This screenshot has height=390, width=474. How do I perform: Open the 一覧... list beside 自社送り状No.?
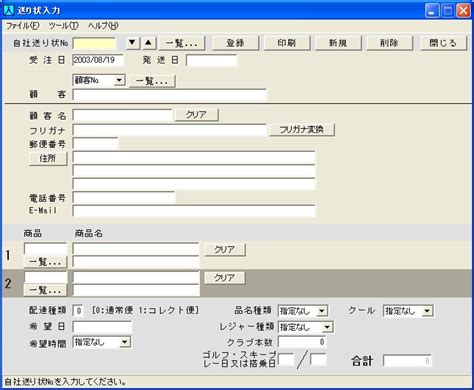[x=182, y=43]
